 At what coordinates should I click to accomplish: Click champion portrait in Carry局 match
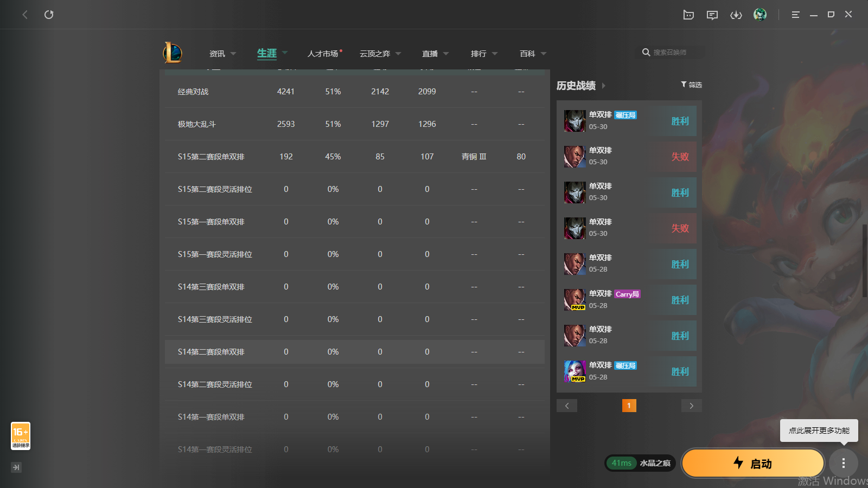(575, 300)
